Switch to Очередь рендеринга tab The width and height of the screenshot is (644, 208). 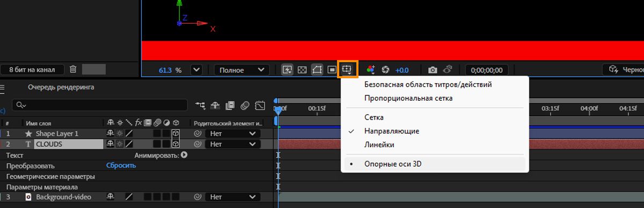[61, 87]
